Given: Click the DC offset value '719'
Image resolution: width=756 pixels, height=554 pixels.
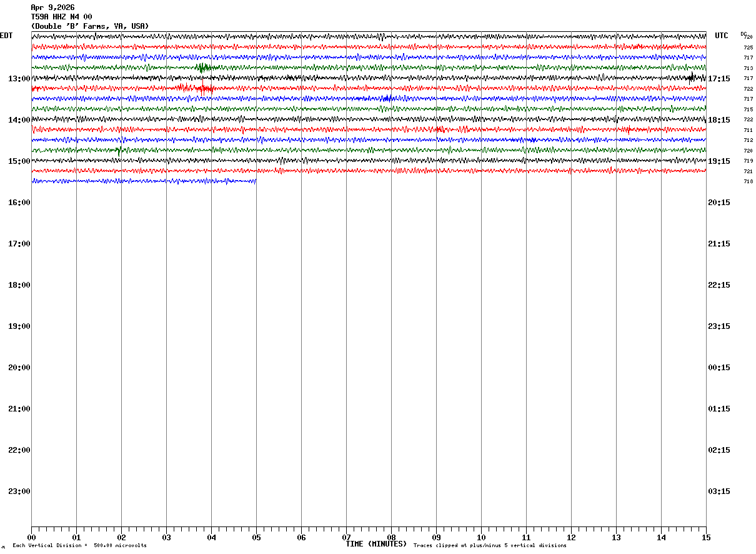Looking at the screenshot, I should coord(748,161).
